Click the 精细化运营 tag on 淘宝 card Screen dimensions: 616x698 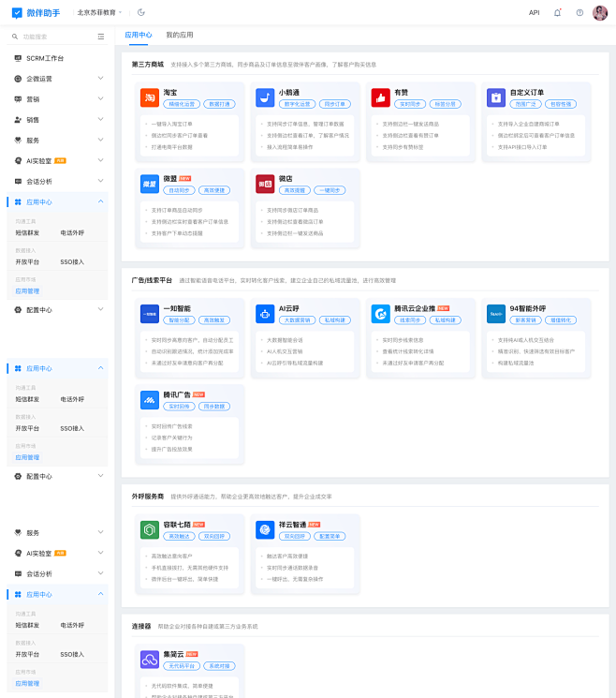(x=182, y=104)
